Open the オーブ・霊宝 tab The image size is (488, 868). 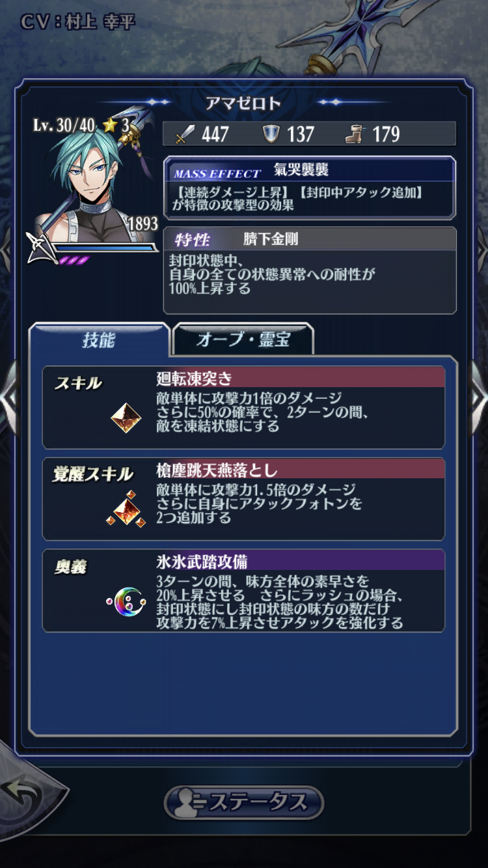pyautogui.click(x=243, y=340)
